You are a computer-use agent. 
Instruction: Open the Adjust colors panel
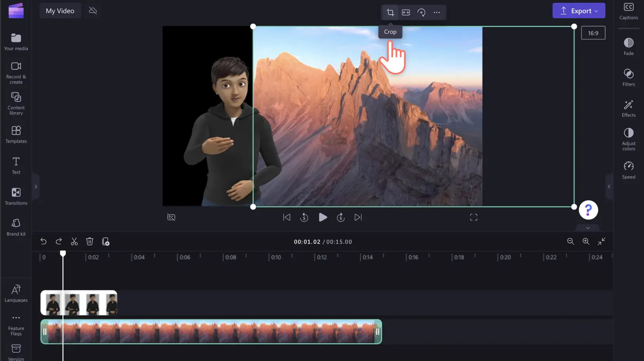click(629, 139)
